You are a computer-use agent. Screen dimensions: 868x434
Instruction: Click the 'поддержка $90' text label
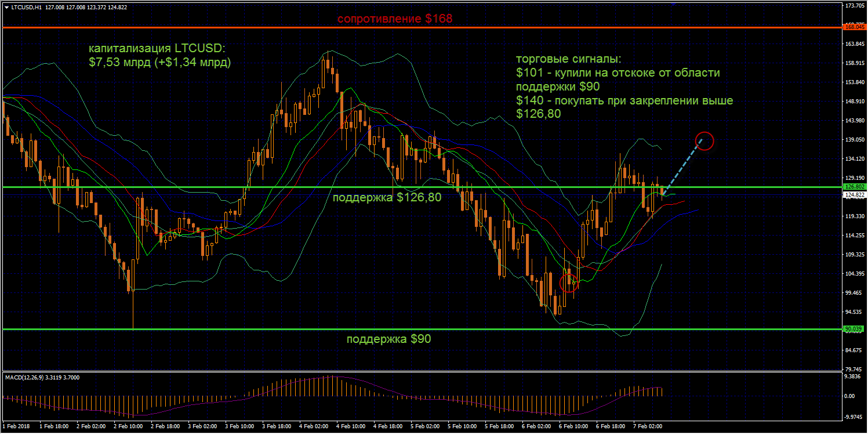[x=388, y=339]
